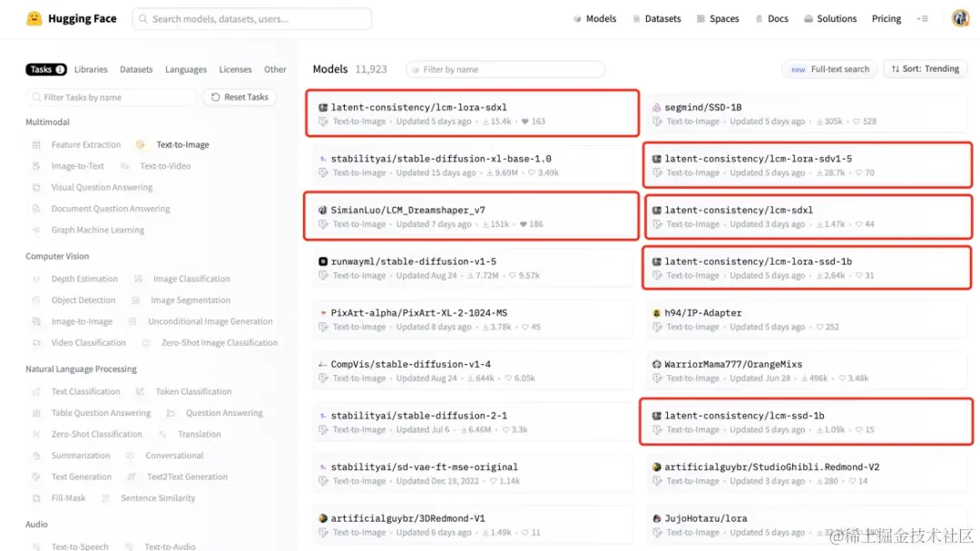The image size is (980, 551).
Task: Click the Text Classification task icon
Action: point(36,391)
